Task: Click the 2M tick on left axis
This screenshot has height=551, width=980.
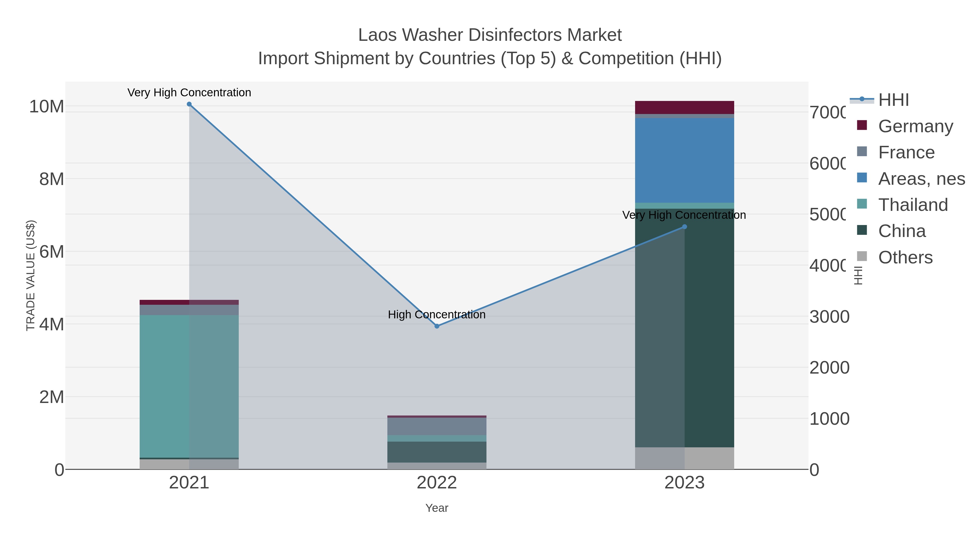Action: 52,397
